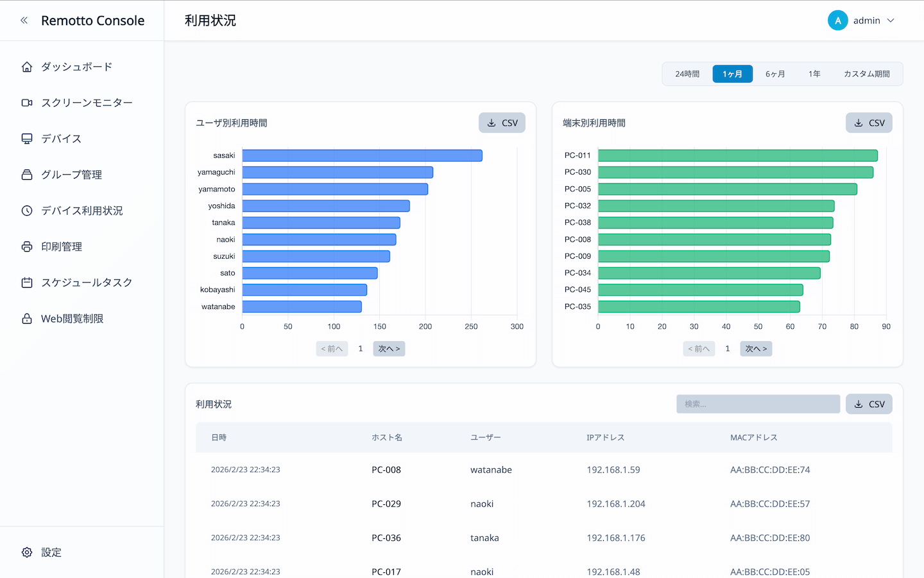Select the カスタム期間 tab
The image size is (924, 578).
866,74
